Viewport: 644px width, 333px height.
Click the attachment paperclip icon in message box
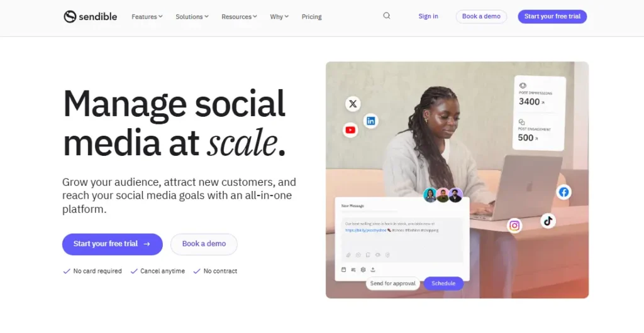click(348, 255)
